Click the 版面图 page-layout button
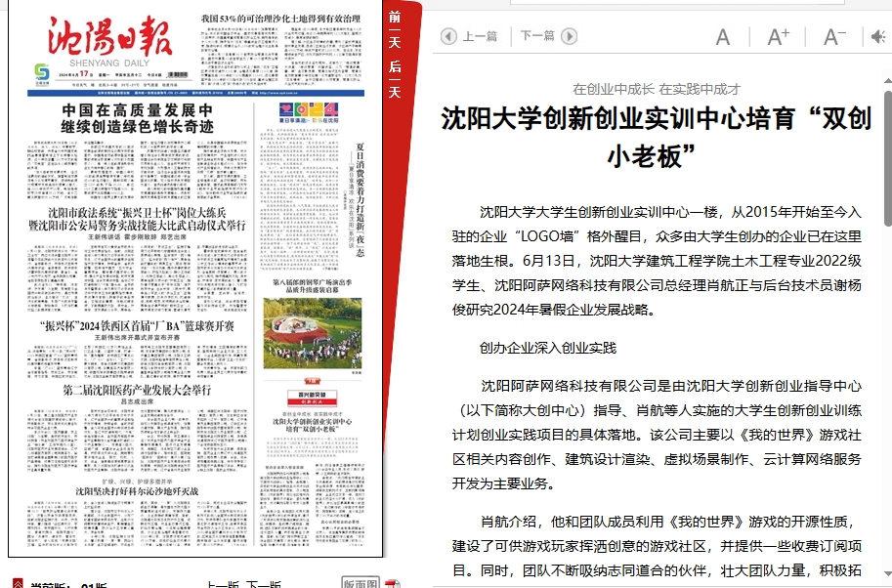Viewport: 892px width, 588px height. click(361, 583)
